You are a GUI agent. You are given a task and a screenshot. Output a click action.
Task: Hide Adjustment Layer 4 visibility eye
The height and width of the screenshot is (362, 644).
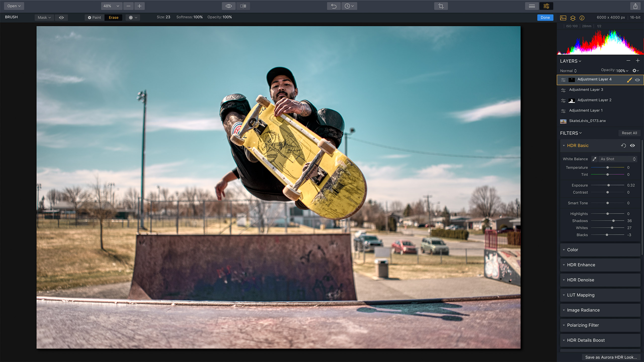tap(637, 80)
